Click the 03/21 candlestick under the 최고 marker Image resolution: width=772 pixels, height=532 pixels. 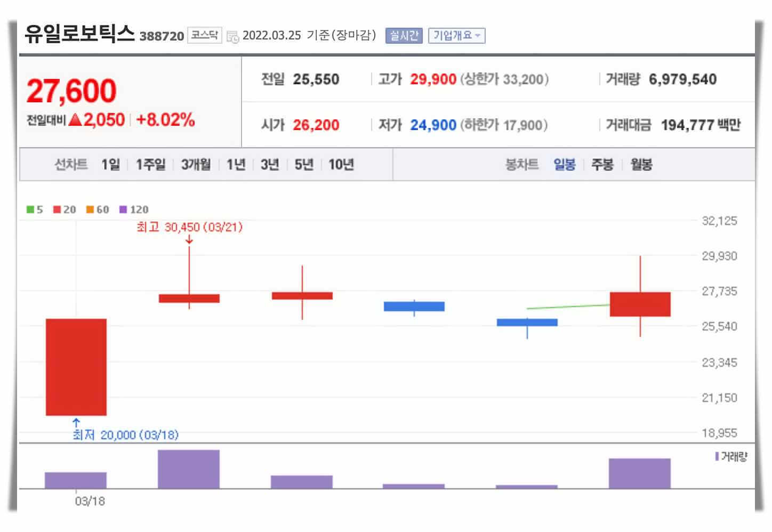click(x=189, y=299)
